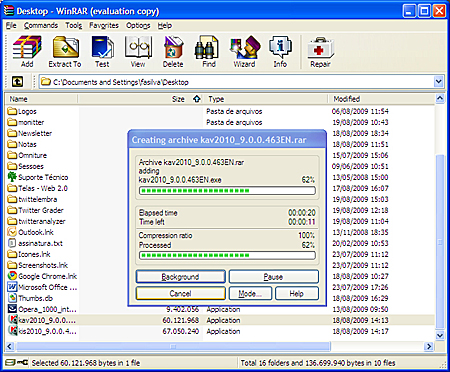Select the Screenshots.lnk row

(220, 265)
